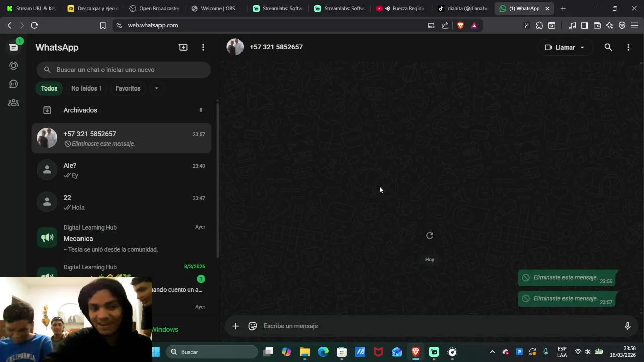Switch to Open Broadcaster browser tab

(x=156, y=9)
